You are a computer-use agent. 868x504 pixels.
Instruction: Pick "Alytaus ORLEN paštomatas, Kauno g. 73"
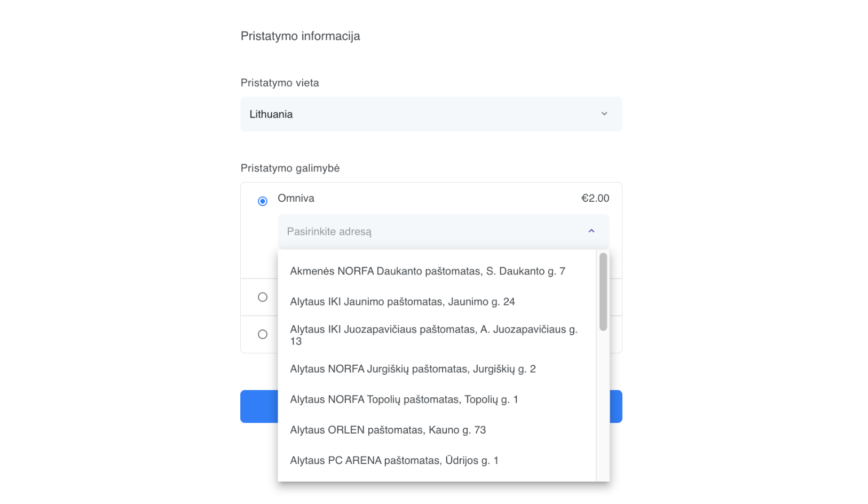tap(388, 430)
